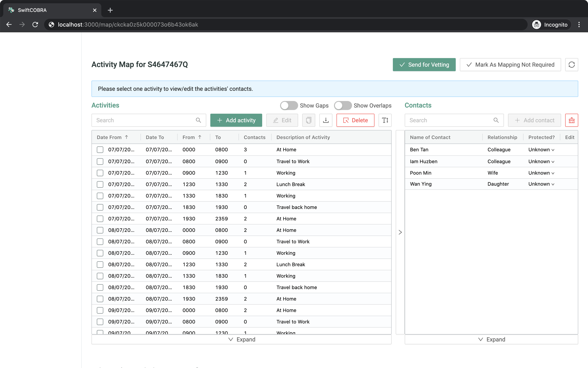The height and width of the screenshot is (368, 588).
Task: Select contact name Wan Ying
Action: point(421,184)
